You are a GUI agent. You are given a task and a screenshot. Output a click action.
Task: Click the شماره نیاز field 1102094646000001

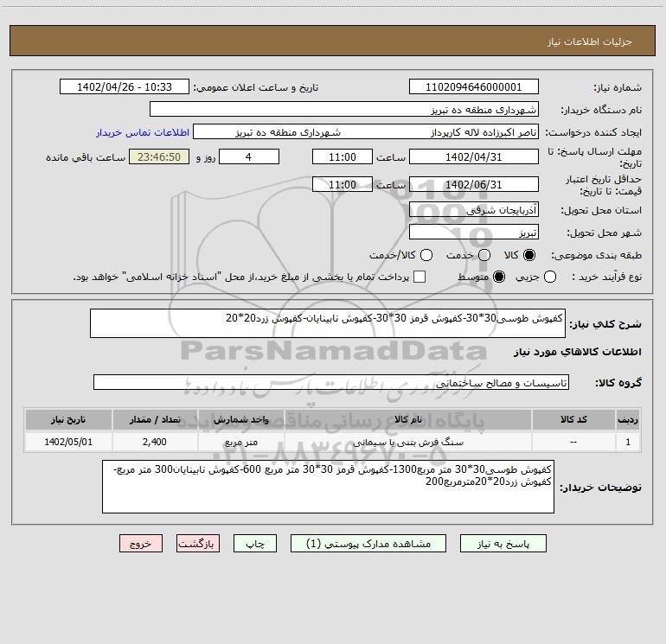tap(474, 86)
